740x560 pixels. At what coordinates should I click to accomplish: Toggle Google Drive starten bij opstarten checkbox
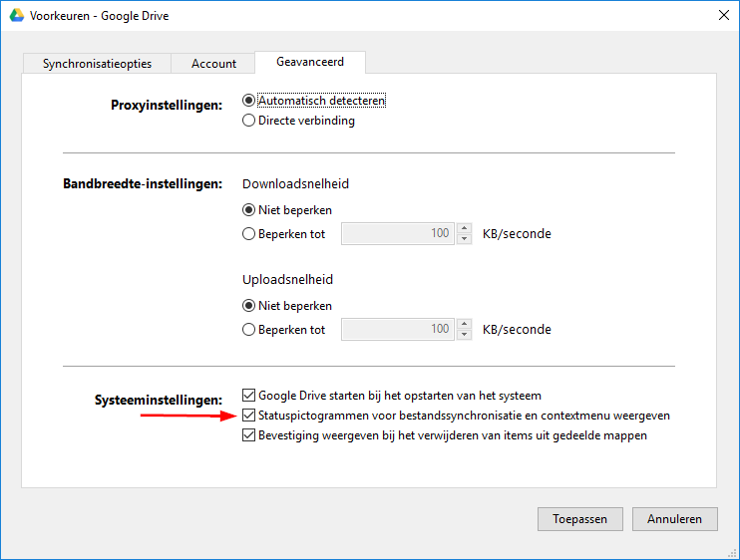[248, 395]
